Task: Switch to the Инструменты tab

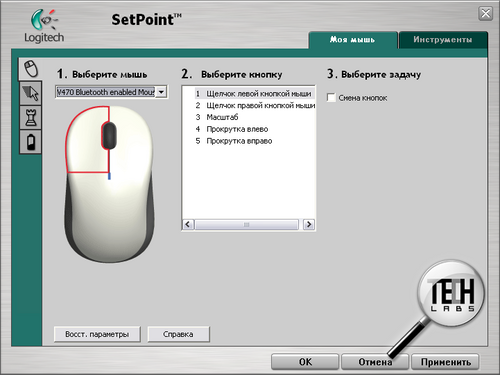Action: pyautogui.click(x=443, y=40)
